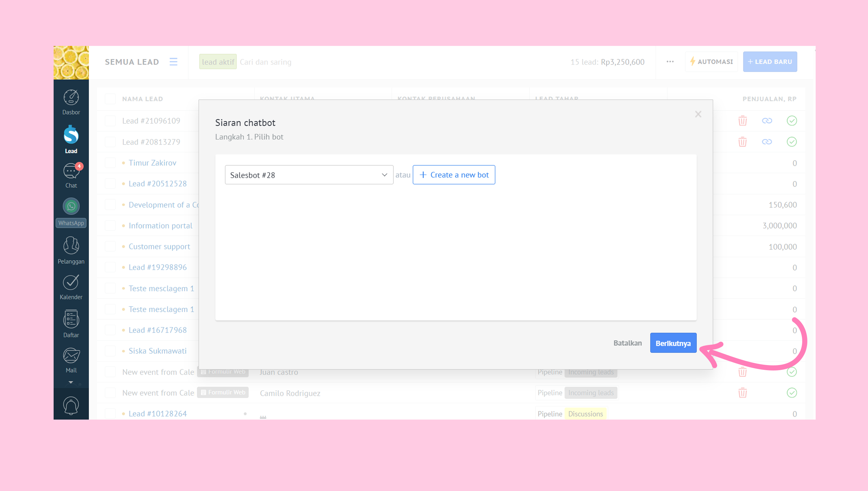
Task: Click the Batalkan button
Action: pyautogui.click(x=628, y=343)
